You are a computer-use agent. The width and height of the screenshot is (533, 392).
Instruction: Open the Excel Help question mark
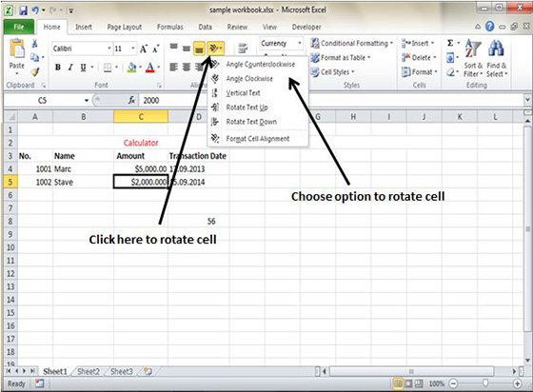(x=489, y=26)
